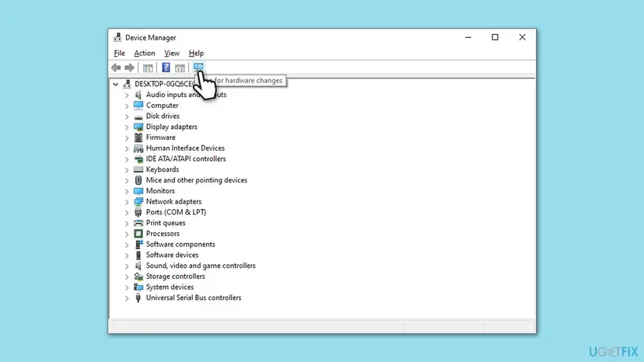
Task: Expand the Computer category chevron
Action: point(127,106)
